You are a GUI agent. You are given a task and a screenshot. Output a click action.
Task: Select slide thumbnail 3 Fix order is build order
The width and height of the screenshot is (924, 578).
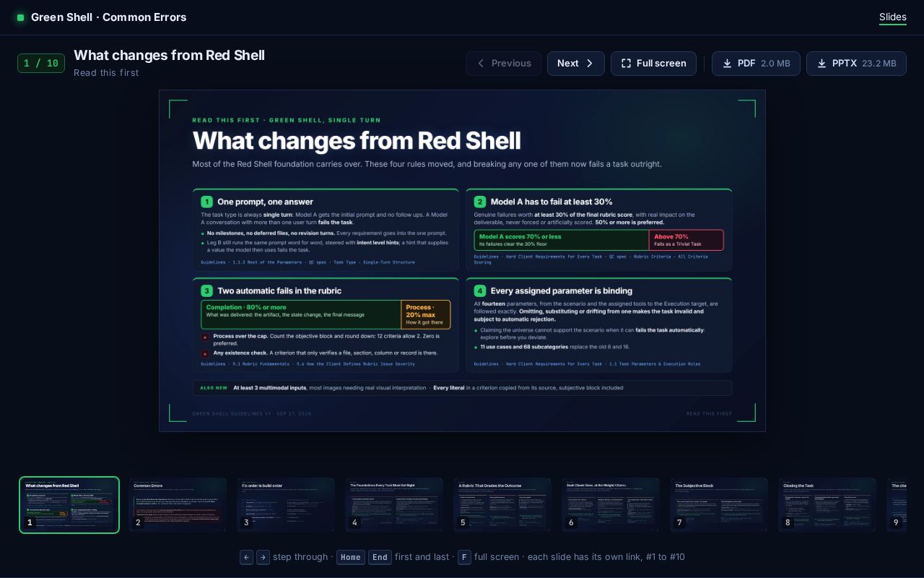[x=286, y=505]
